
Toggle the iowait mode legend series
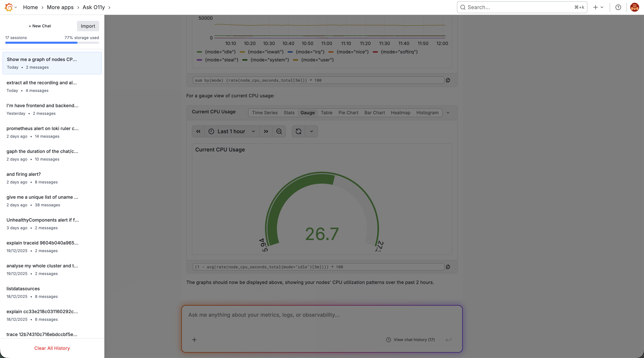[266, 52]
